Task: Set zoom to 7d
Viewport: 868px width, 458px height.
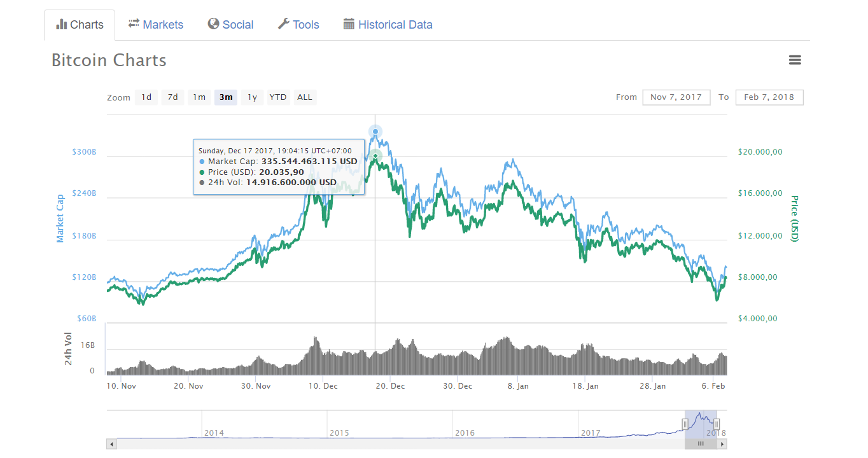Action: [172, 97]
